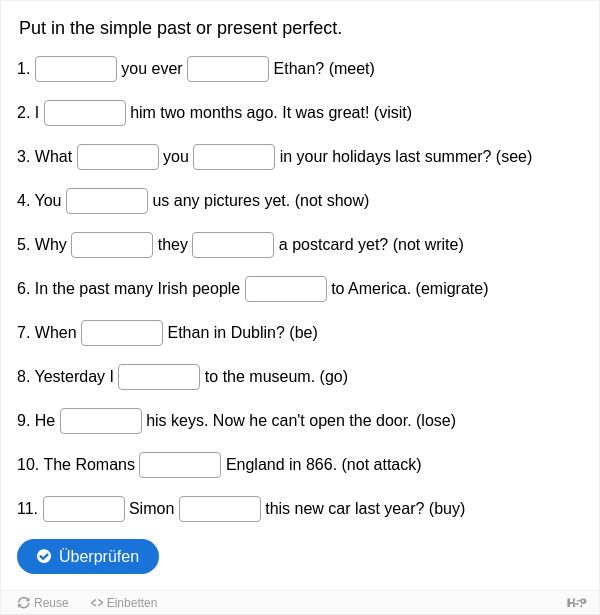Image resolution: width=600 pixels, height=615 pixels.
Task: Click blank before 'in your holidays last summer'
Action: click(234, 157)
